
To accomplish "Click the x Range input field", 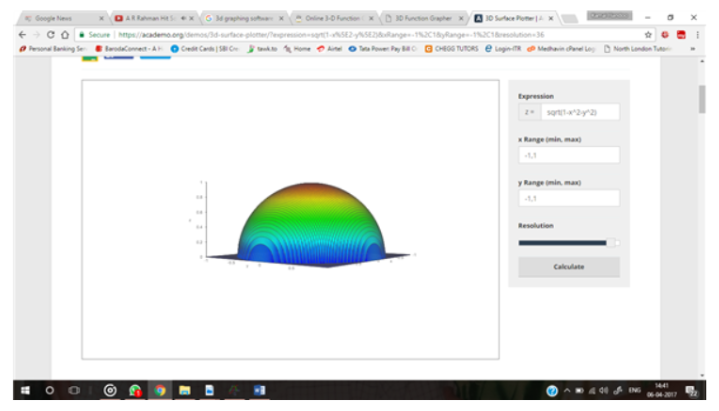I will (568, 156).
